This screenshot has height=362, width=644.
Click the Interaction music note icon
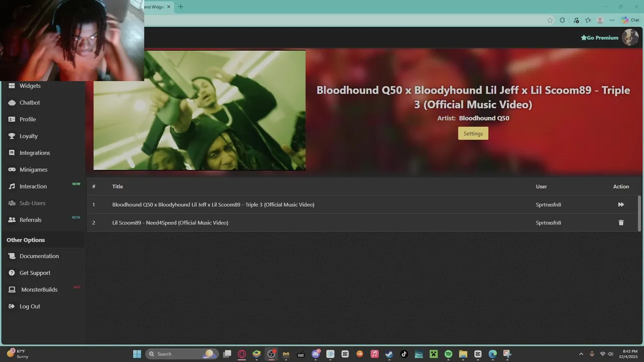click(x=12, y=187)
